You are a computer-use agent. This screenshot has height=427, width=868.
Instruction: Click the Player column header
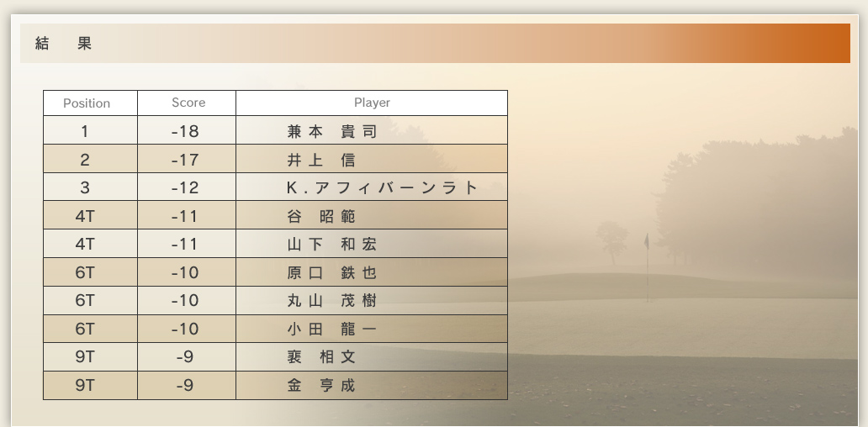point(372,103)
